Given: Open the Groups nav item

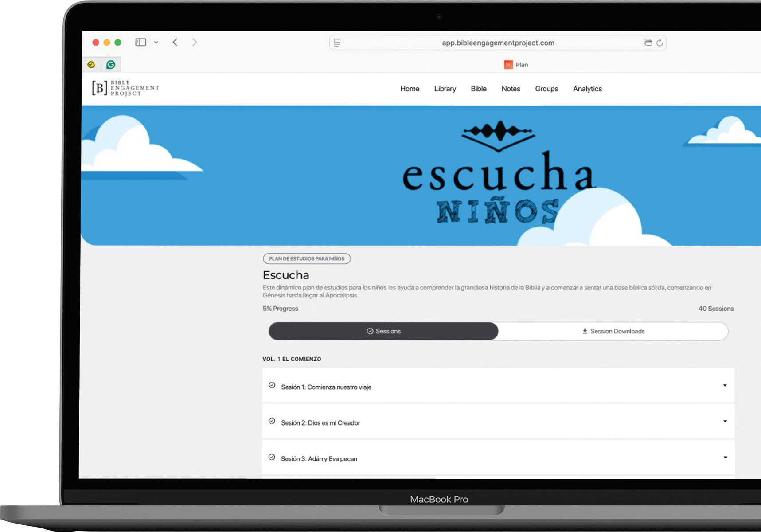Looking at the screenshot, I should pyautogui.click(x=546, y=89).
